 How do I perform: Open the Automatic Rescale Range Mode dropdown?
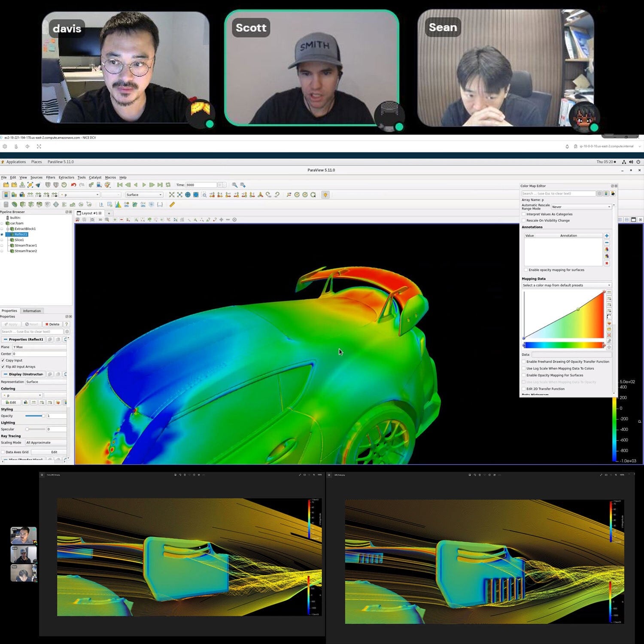[x=581, y=207]
